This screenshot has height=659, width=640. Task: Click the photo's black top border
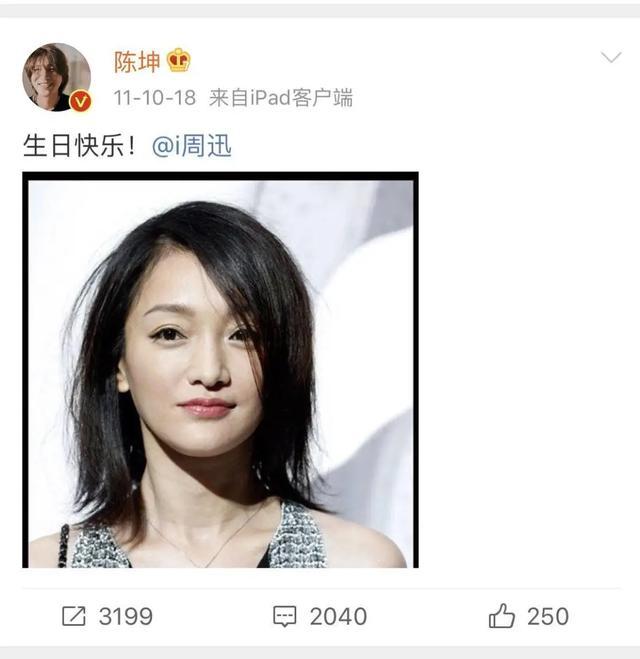coord(220,176)
